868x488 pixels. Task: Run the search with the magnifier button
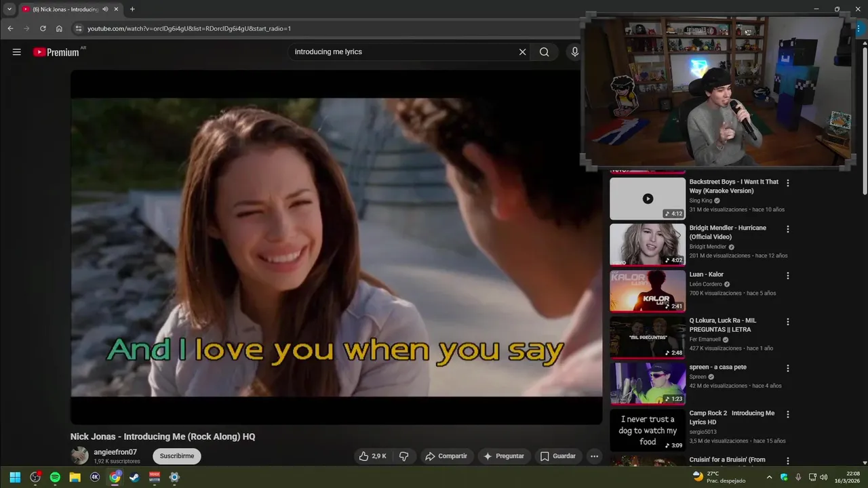click(x=544, y=52)
